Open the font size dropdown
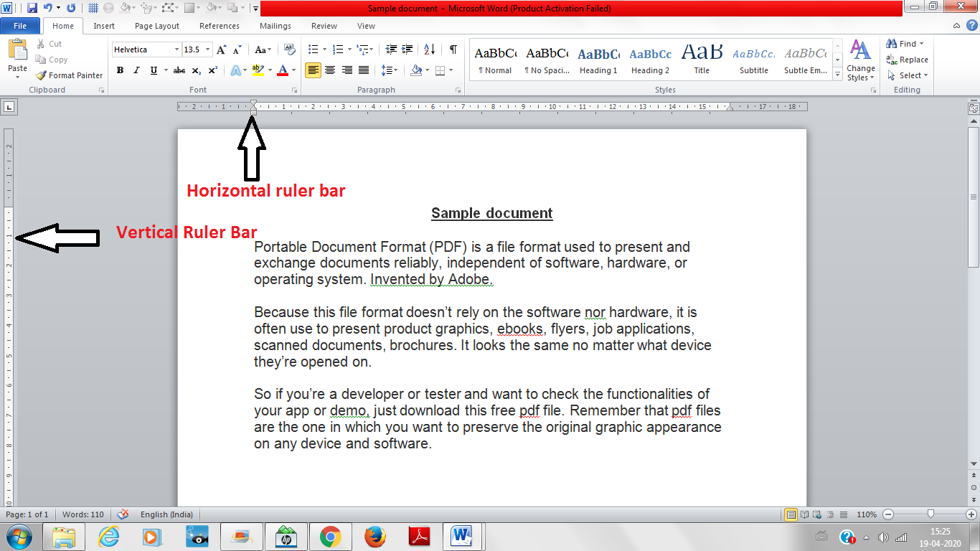980x551 pixels. 208,49
